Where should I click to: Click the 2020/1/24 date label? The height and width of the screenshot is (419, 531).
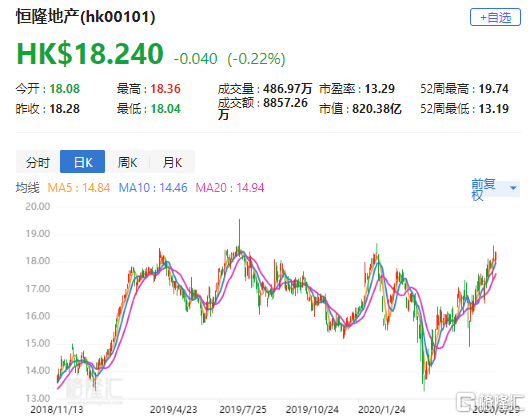pos(382,410)
